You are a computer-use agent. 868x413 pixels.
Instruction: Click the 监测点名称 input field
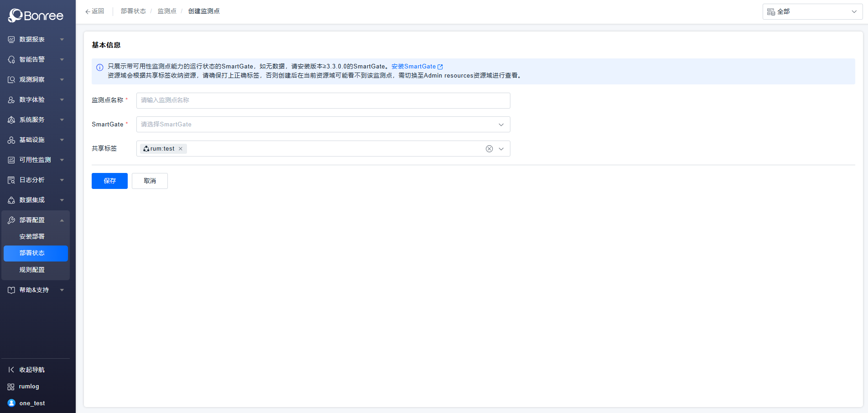(323, 100)
